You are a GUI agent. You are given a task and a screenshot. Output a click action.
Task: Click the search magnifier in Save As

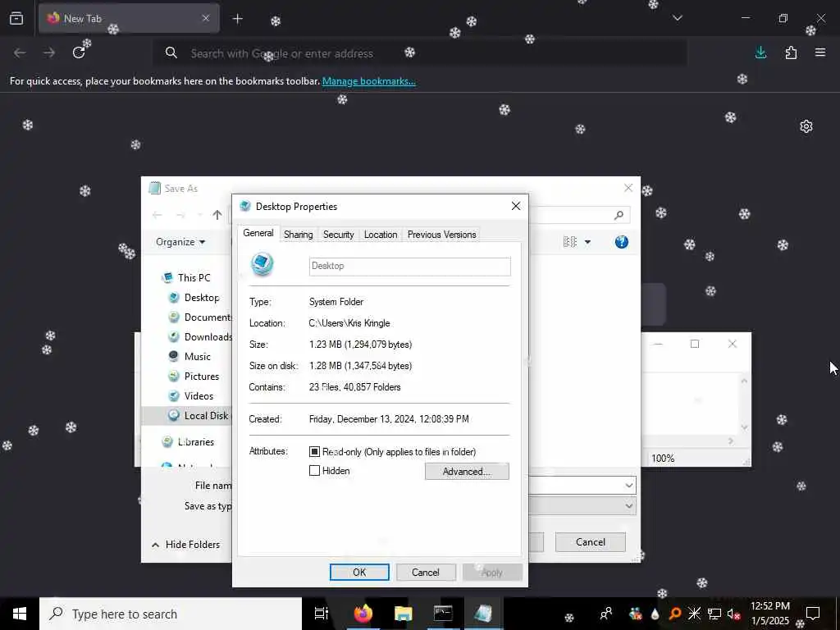point(619,216)
